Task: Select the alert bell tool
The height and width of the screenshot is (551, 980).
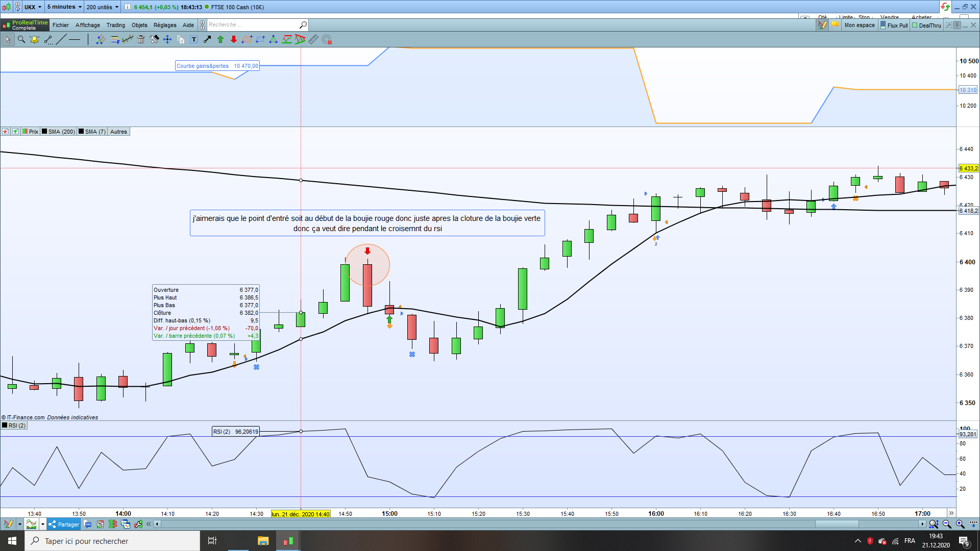Action: coord(35,39)
